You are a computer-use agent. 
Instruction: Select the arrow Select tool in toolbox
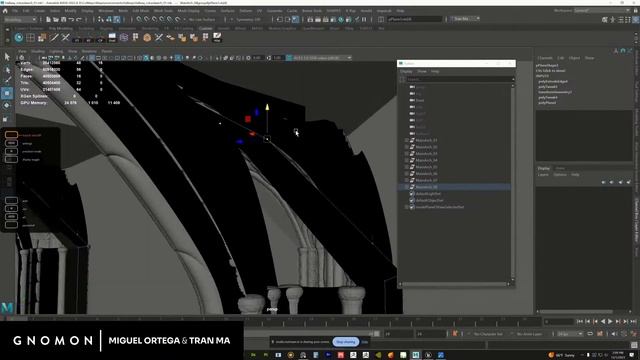click(x=7, y=57)
